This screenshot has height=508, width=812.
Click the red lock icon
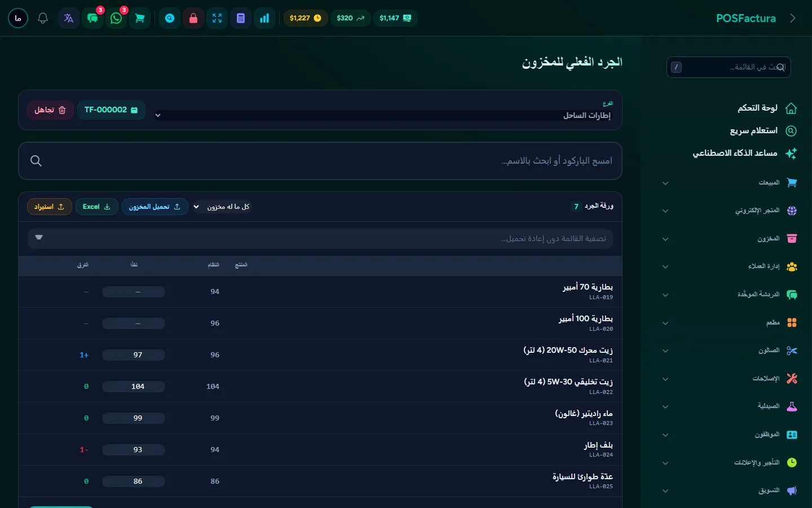click(x=193, y=18)
